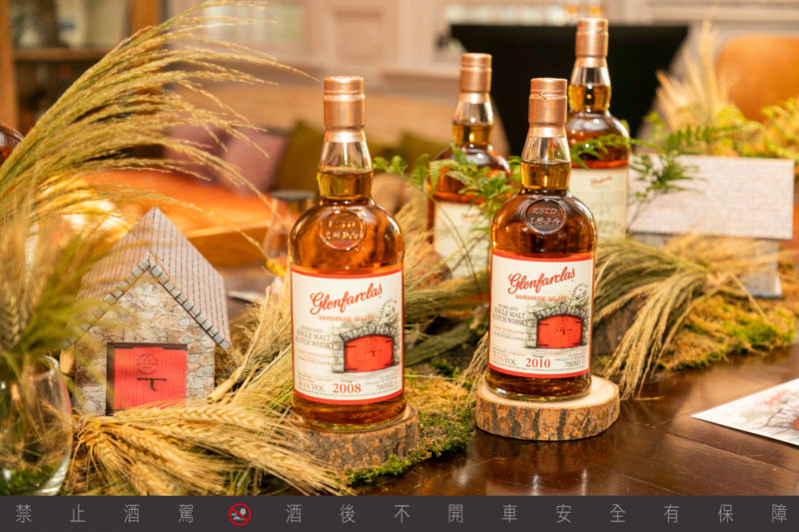Screen dimensions: 799x532
Task: Click the red door illustration on 2008 label
Action: (x=369, y=352)
